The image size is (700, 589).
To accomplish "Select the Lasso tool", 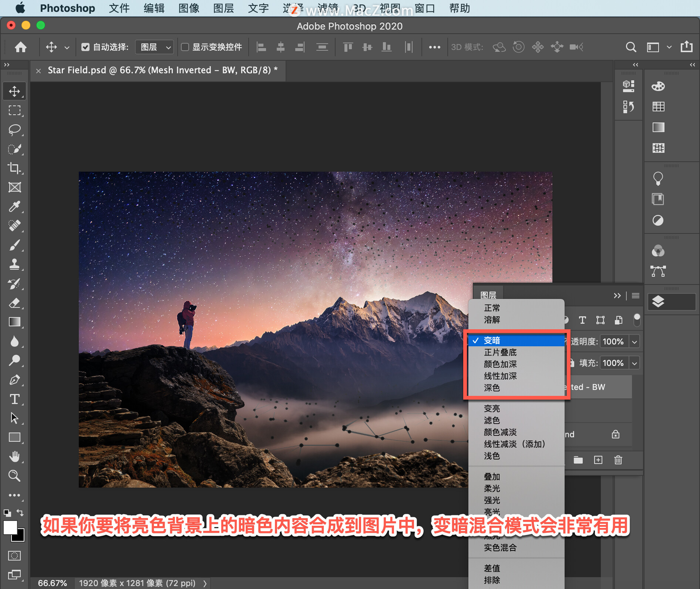I will coord(14,129).
